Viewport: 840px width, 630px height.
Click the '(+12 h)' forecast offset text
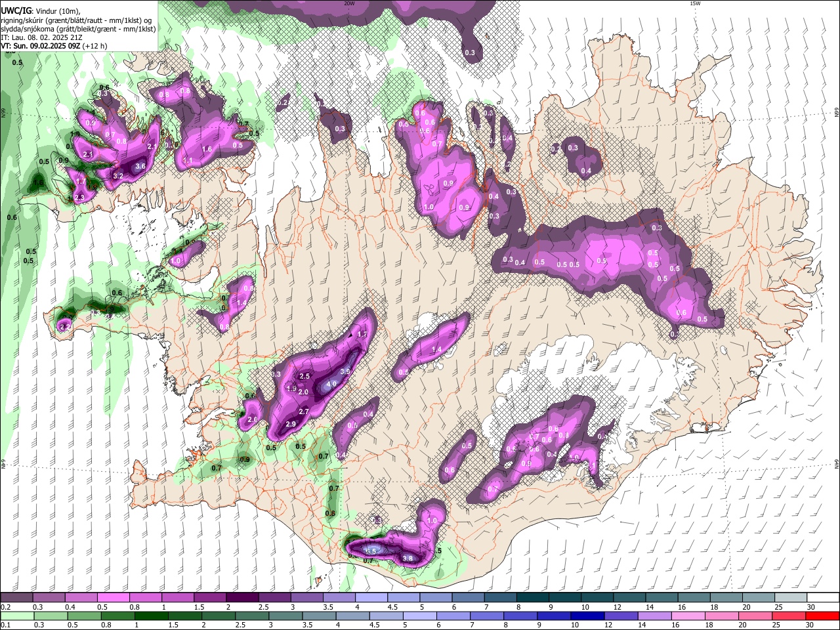(x=94, y=46)
